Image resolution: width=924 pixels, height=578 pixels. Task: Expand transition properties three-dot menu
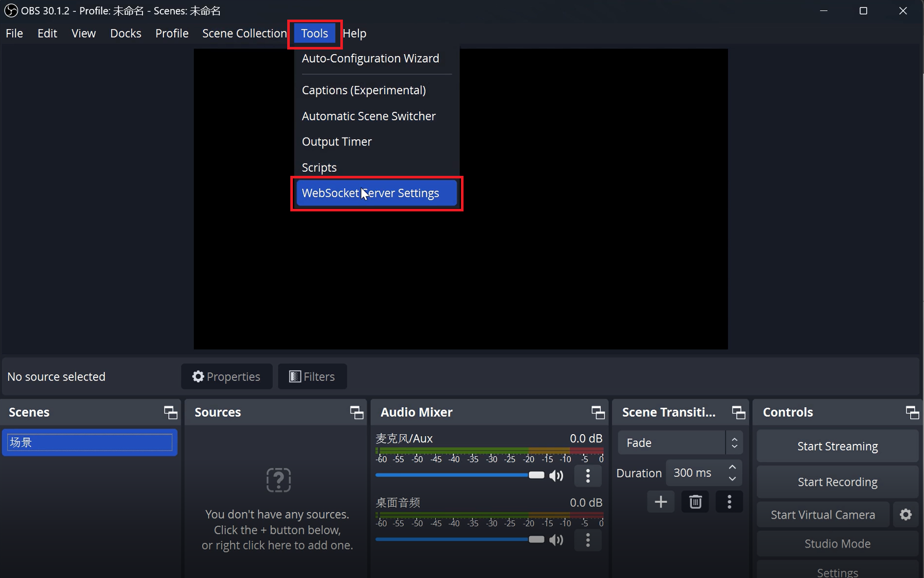click(x=729, y=502)
